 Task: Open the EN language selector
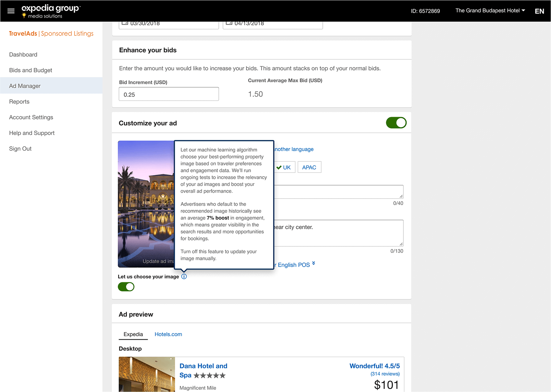(x=539, y=11)
